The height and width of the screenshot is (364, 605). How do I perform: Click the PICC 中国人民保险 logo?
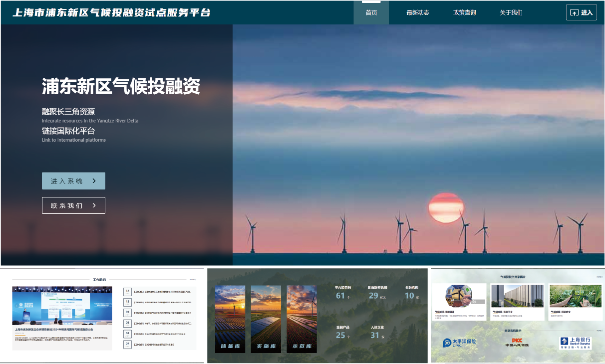tap(517, 342)
